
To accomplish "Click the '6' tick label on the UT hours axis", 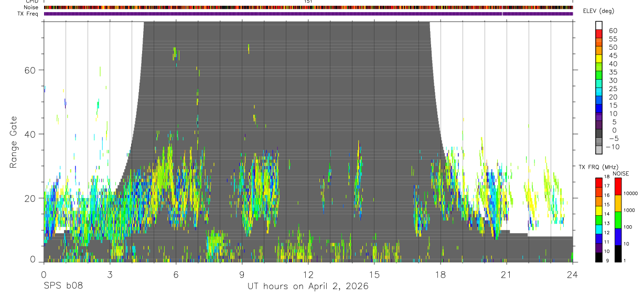I will point(176,274).
